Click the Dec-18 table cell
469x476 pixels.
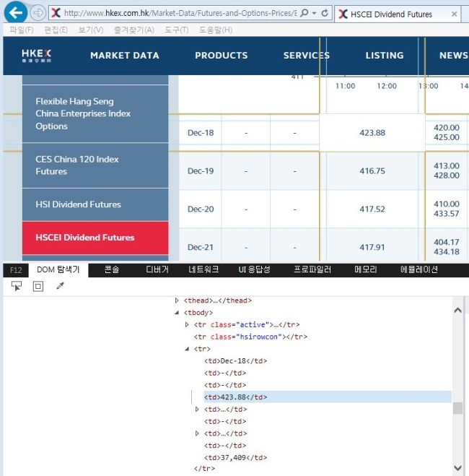click(201, 133)
